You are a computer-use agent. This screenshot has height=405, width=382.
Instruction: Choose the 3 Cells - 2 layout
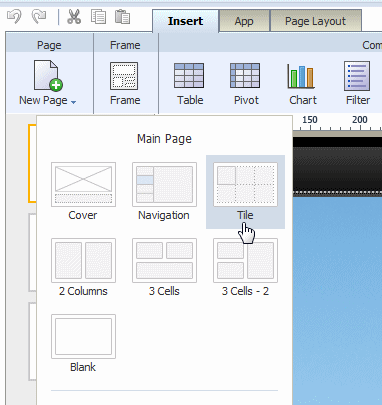[x=245, y=267]
